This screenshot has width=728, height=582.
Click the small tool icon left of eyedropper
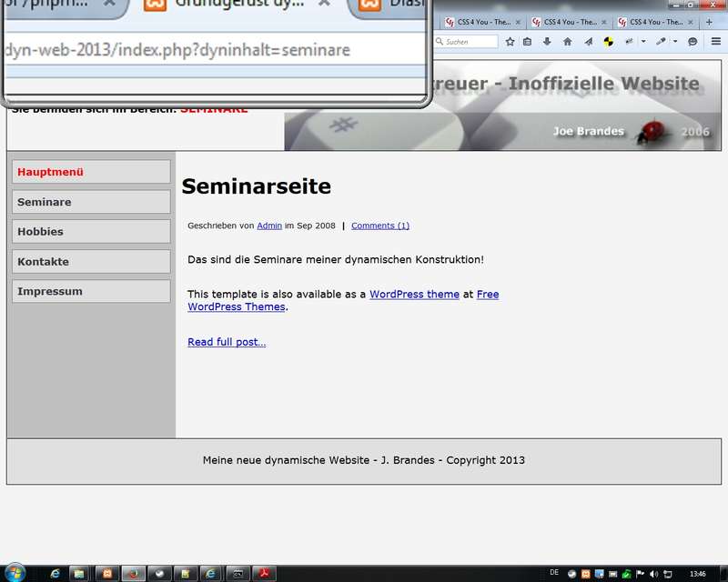629,41
